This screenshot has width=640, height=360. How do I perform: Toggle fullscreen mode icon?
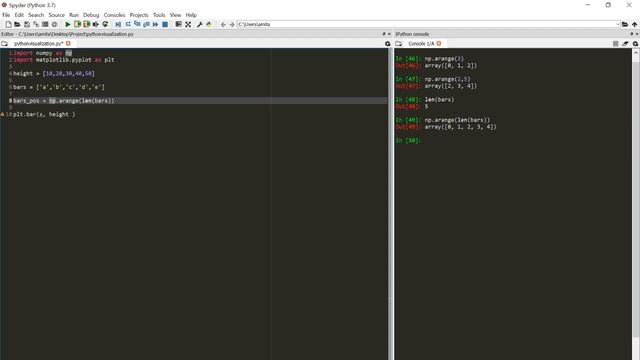click(188, 24)
